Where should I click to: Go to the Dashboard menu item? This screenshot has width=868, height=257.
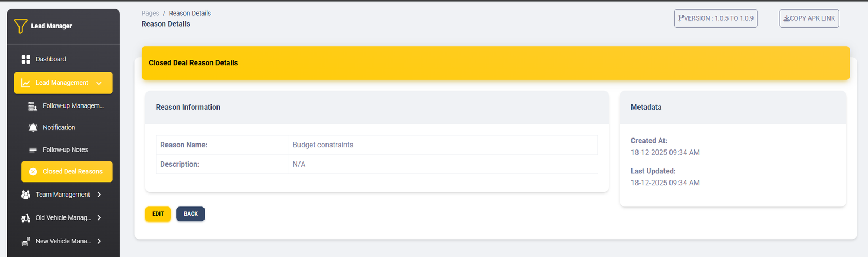pyautogui.click(x=51, y=59)
